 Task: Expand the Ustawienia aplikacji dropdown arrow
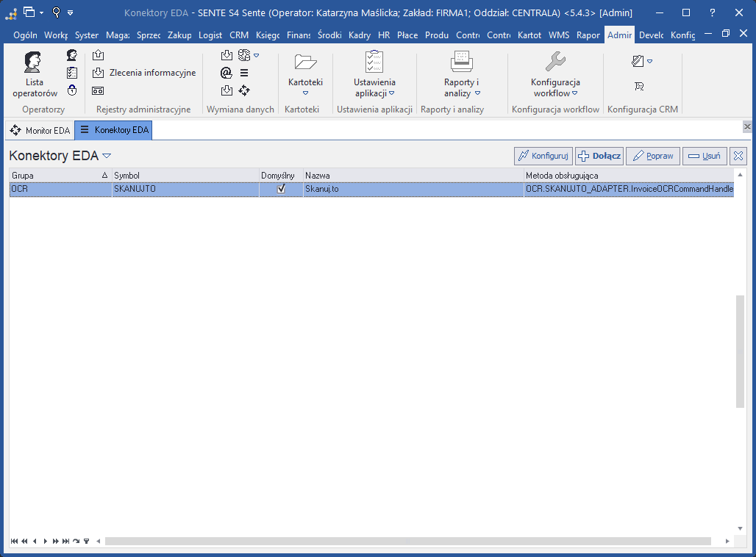pyautogui.click(x=391, y=93)
